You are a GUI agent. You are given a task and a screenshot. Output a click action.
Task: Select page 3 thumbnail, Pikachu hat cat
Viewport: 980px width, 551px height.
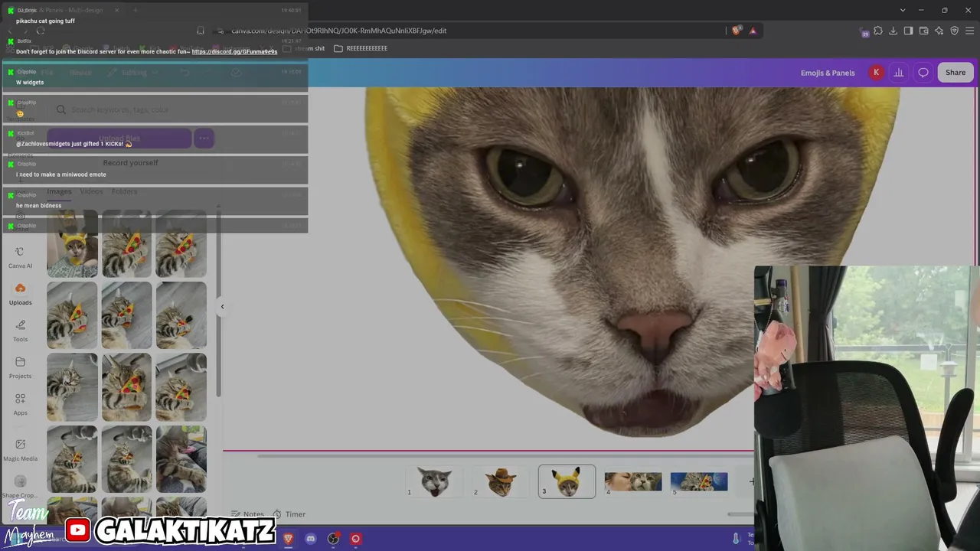[x=567, y=481]
